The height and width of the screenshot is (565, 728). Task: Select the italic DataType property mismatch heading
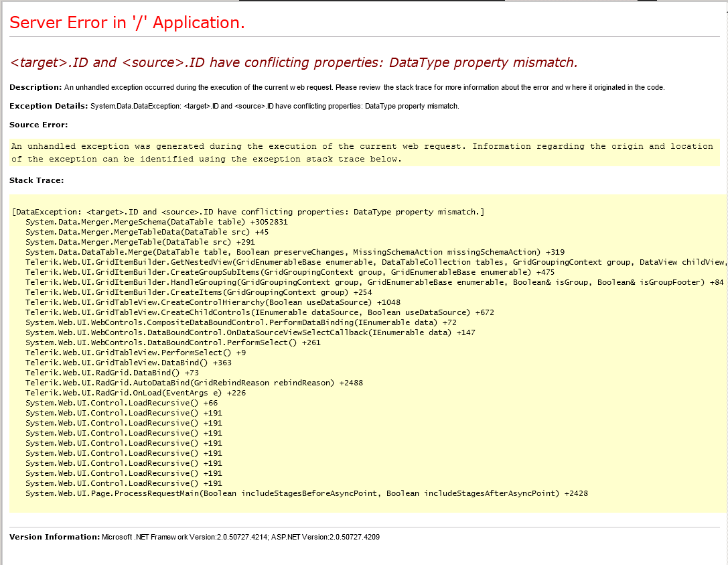[293, 62]
